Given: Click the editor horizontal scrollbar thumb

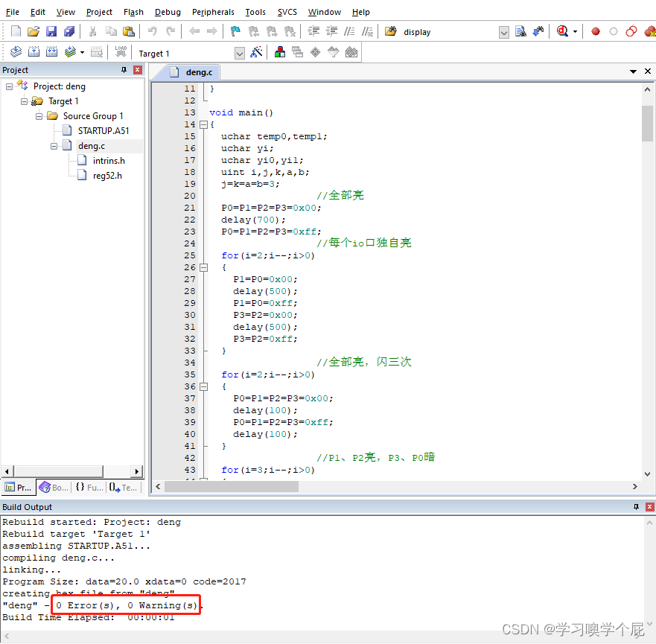Looking at the screenshot, I should 232,486.
